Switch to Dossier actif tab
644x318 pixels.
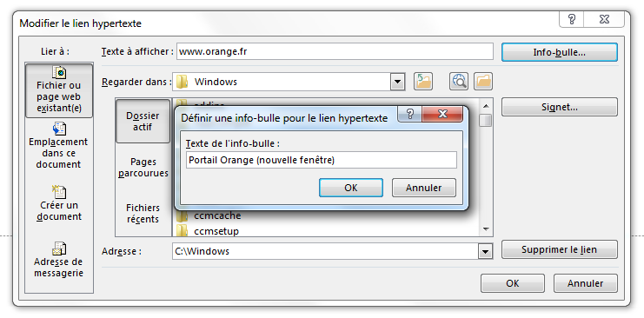[x=143, y=121]
